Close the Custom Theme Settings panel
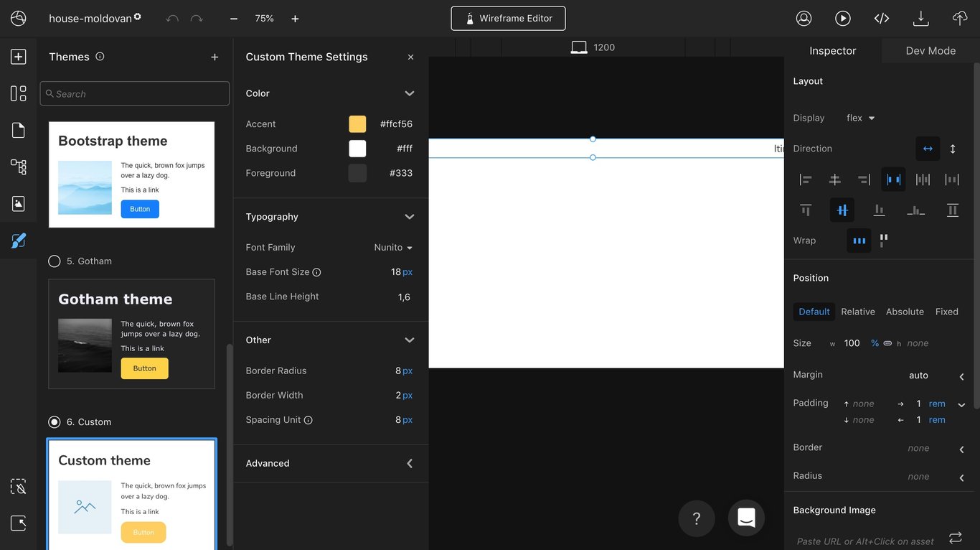The width and height of the screenshot is (980, 550). (410, 57)
